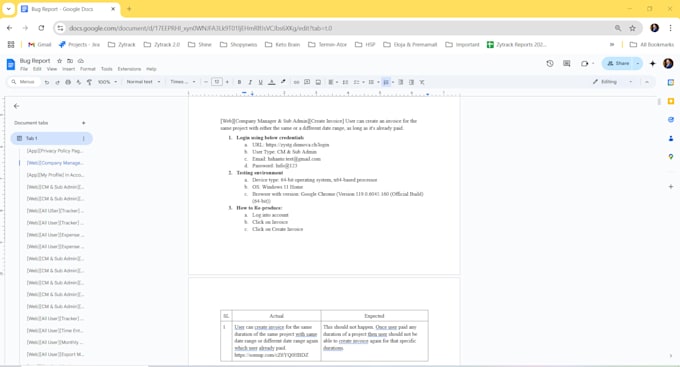Open the Keep side panel icon
Image resolution: width=680 pixels, height=367 pixels.
point(671,101)
